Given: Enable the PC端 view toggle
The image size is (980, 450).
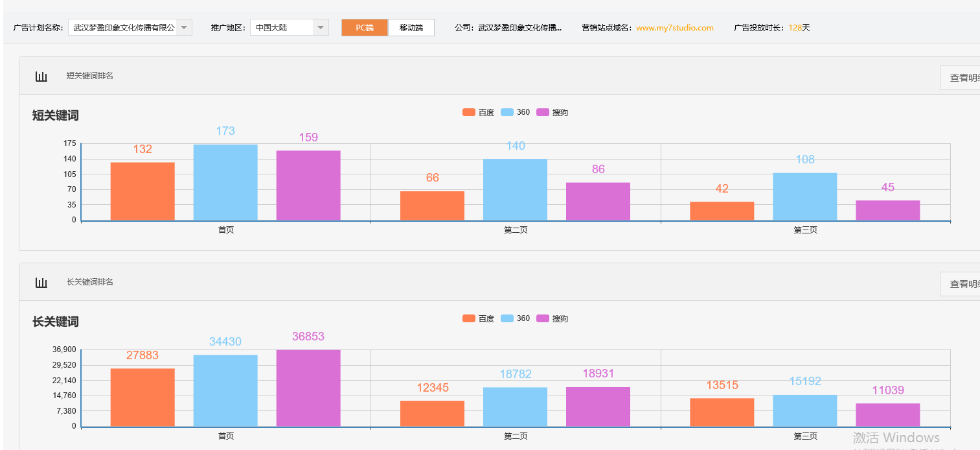Looking at the screenshot, I should click(x=364, y=28).
